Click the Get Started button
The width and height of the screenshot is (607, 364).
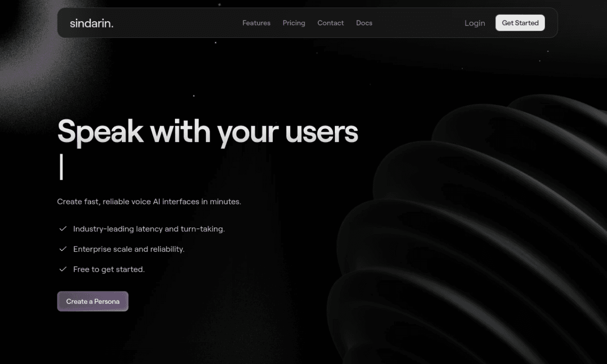click(520, 23)
